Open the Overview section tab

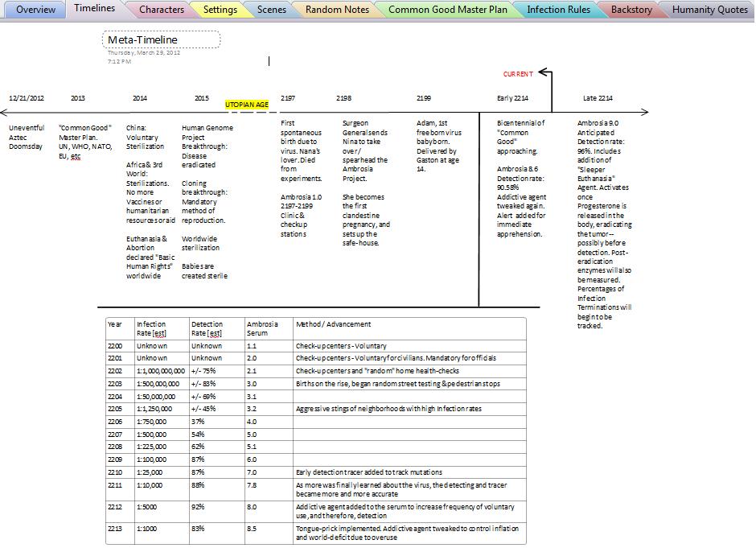point(35,10)
